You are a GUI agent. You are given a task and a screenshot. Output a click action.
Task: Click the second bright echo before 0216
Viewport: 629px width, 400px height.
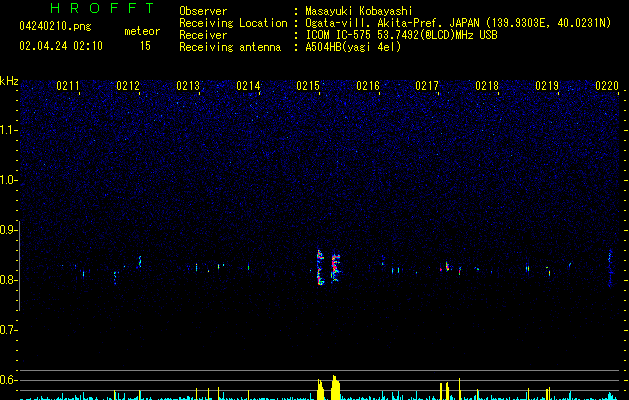pos(335,268)
